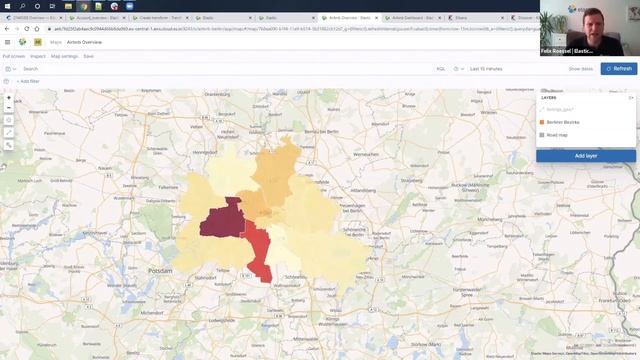The width and height of the screenshot is (640, 360).
Task: Reload the browser page
Action: [27, 29]
